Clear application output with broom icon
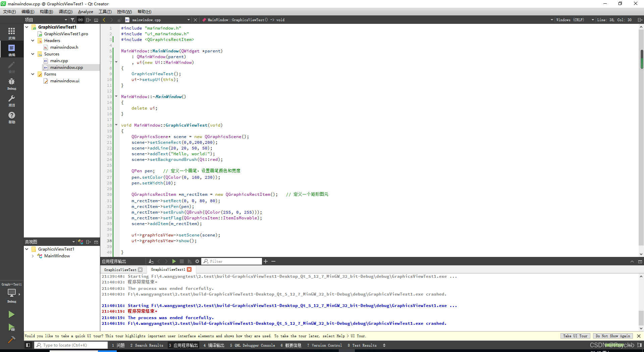The image size is (644, 352). (x=151, y=261)
